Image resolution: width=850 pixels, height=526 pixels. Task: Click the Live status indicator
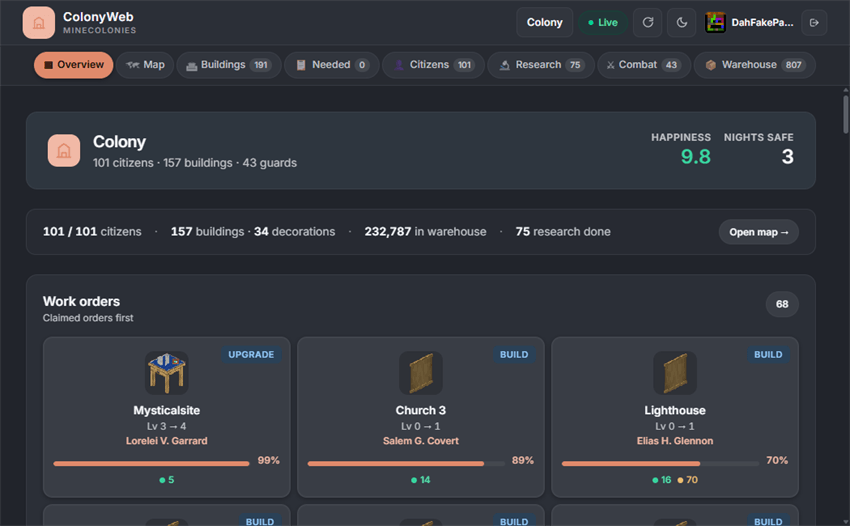(603, 22)
